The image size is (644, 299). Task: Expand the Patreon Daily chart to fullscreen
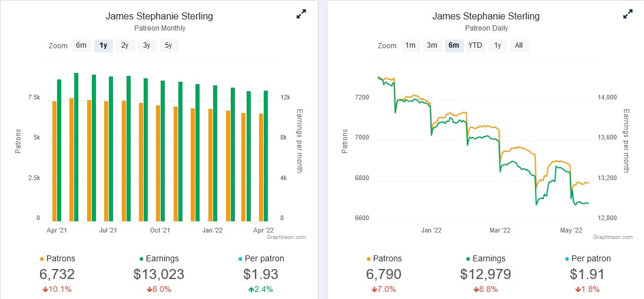[628, 14]
